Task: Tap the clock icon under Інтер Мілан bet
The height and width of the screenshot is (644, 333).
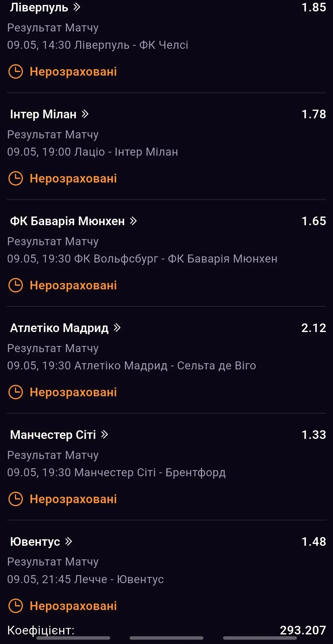Action: pos(15,179)
